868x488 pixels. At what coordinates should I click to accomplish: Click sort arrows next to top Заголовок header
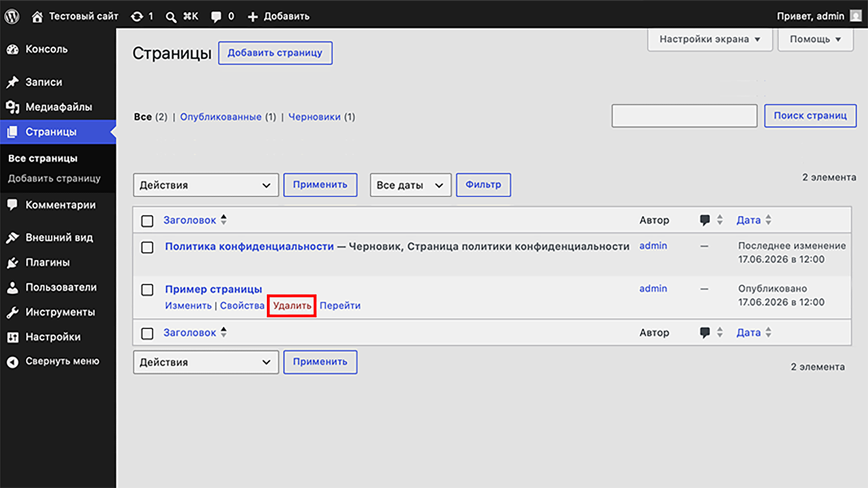pyautogui.click(x=224, y=220)
